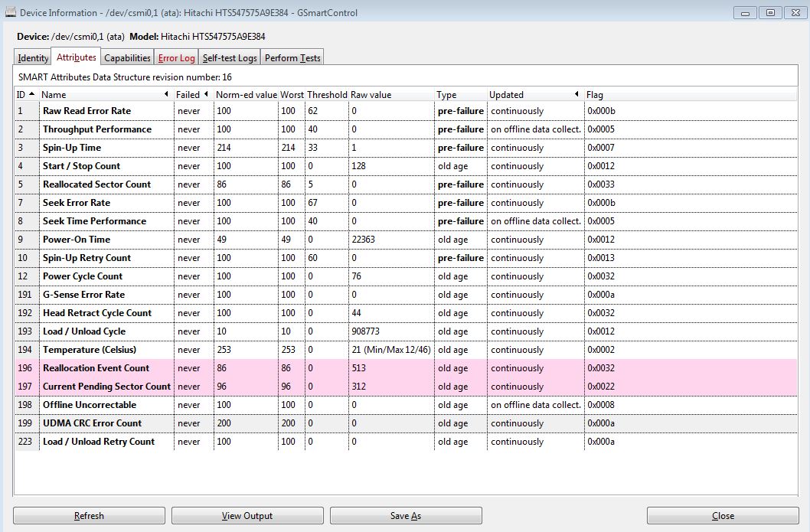This screenshot has width=810, height=532.
Task: Close window using title bar X
Action: pos(795,12)
